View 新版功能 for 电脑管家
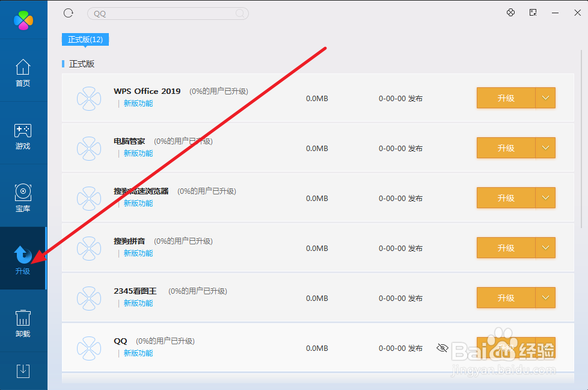Screen dimensions: 588x390 click(x=138, y=153)
